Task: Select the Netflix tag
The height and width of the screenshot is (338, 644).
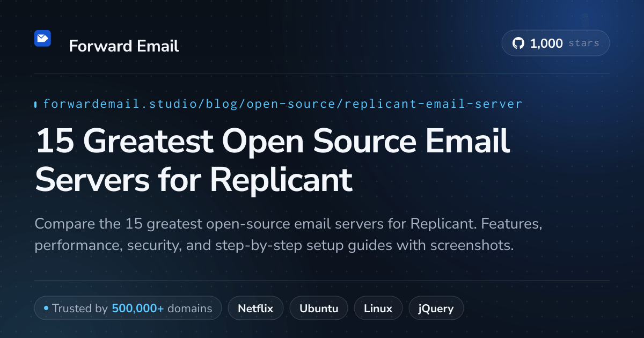Action: click(x=255, y=308)
